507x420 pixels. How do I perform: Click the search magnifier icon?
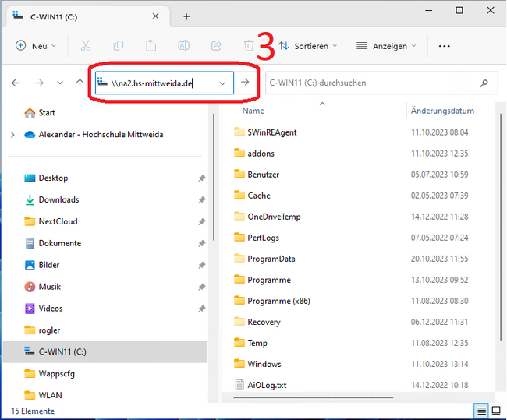484,83
